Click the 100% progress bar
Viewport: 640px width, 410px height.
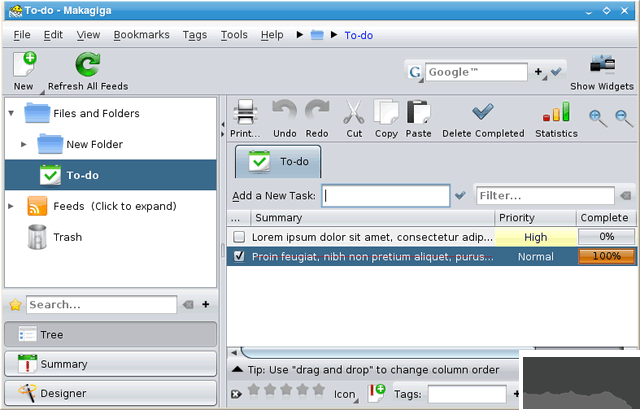(x=607, y=256)
